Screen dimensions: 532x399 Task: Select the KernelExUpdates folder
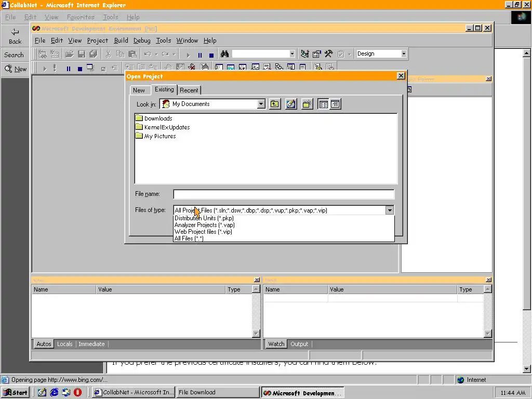click(x=163, y=127)
